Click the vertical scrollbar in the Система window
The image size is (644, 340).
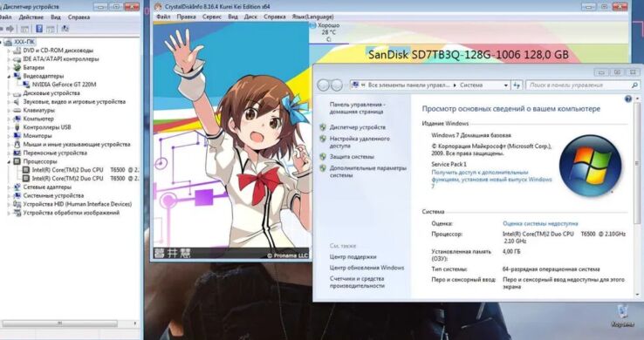click(x=637, y=162)
